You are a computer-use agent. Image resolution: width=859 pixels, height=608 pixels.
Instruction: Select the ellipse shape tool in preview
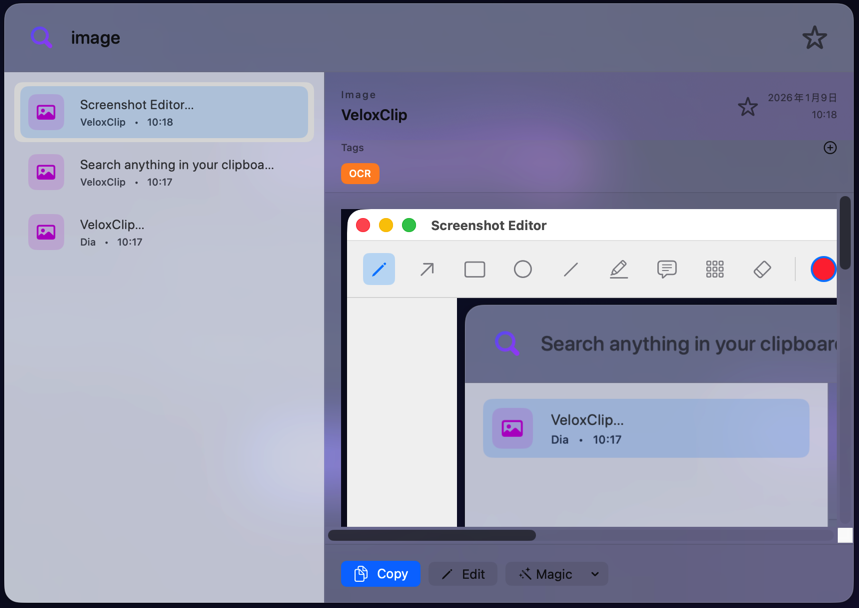point(523,269)
